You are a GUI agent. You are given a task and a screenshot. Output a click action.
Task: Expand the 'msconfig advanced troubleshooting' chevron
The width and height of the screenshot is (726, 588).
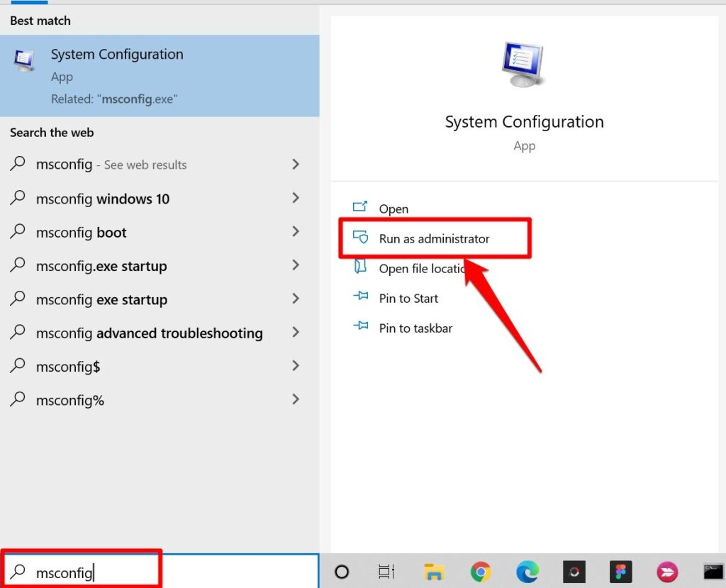(x=296, y=332)
